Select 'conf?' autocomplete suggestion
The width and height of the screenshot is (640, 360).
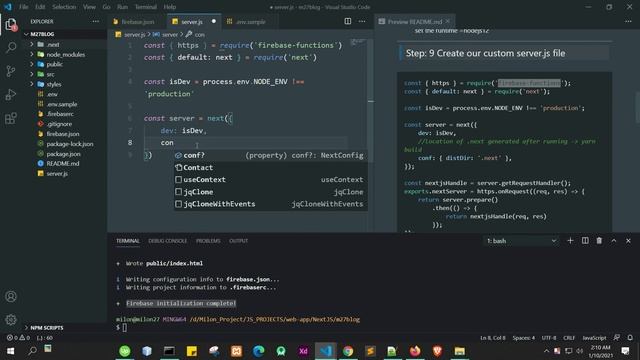(x=271, y=155)
